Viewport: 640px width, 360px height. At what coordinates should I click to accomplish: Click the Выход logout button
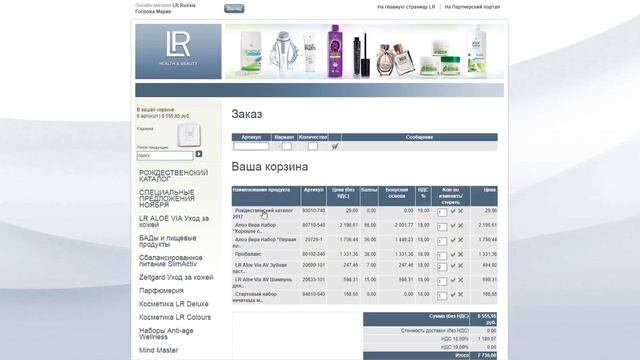point(234,8)
